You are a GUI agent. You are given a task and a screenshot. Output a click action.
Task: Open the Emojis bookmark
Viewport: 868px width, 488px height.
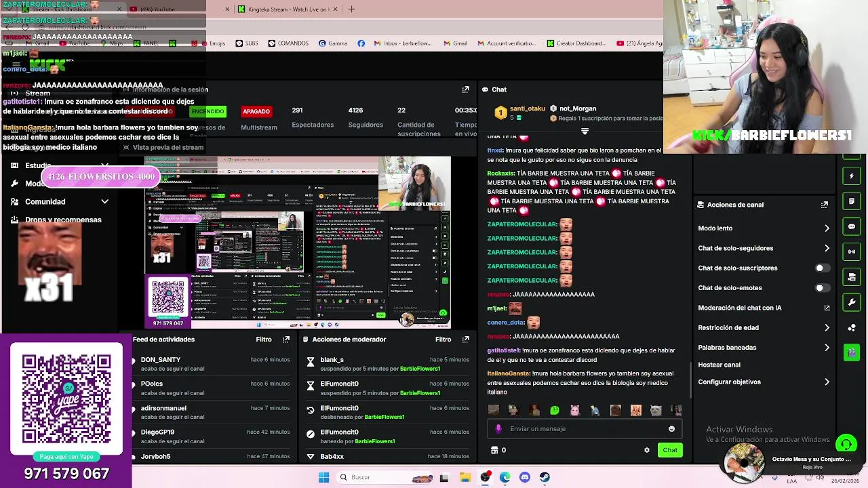coord(212,43)
